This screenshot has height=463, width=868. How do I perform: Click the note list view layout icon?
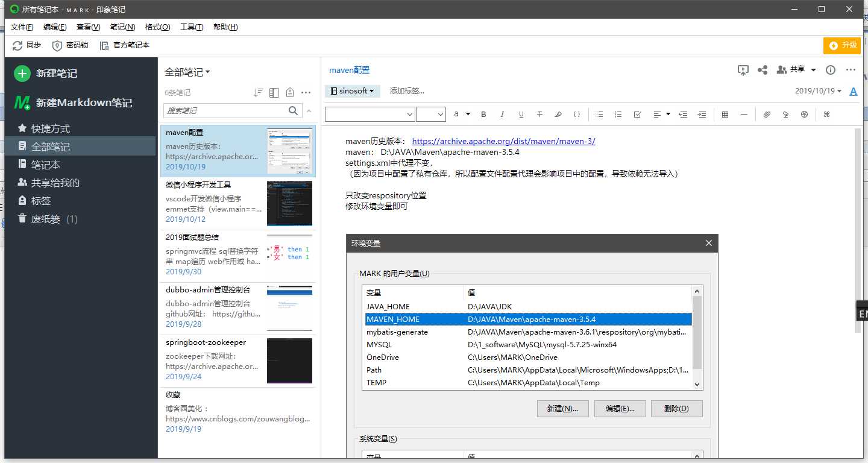pyautogui.click(x=274, y=92)
